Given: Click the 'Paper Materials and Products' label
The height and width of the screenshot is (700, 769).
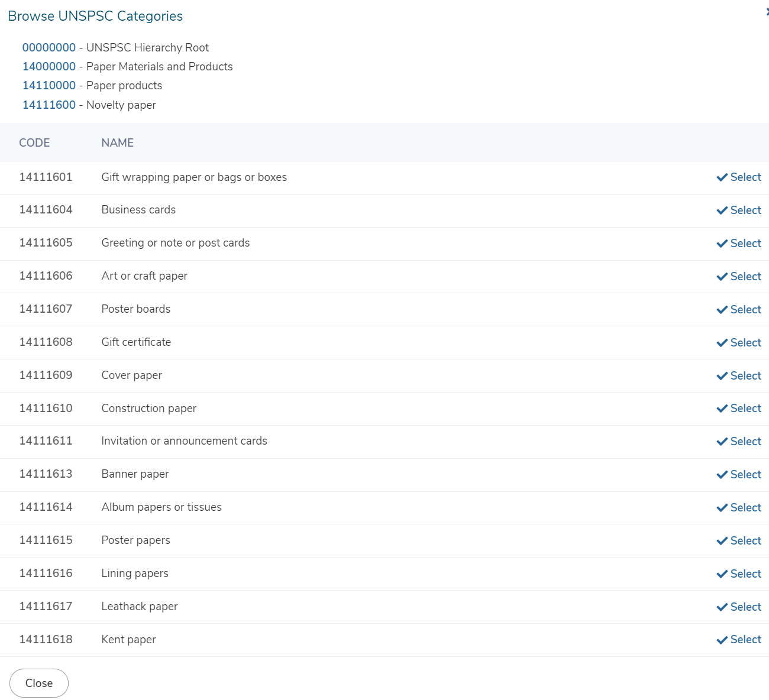Looking at the screenshot, I should (x=160, y=66).
